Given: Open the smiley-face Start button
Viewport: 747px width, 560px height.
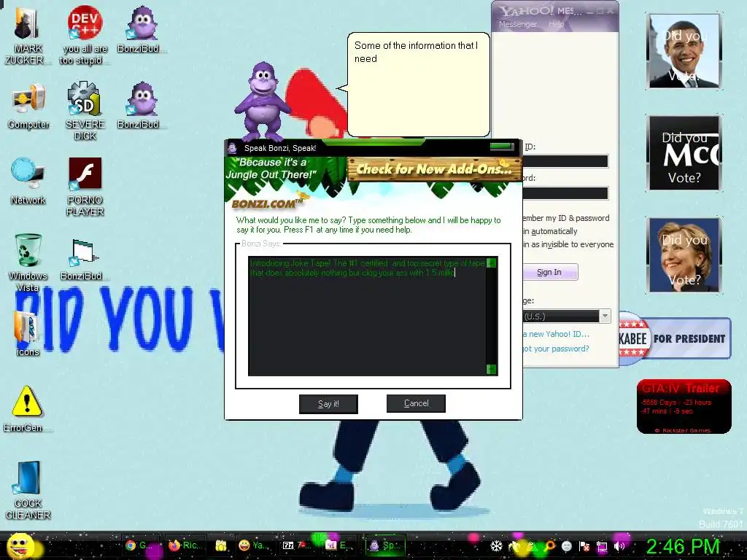Looking at the screenshot, I should (x=20, y=545).
